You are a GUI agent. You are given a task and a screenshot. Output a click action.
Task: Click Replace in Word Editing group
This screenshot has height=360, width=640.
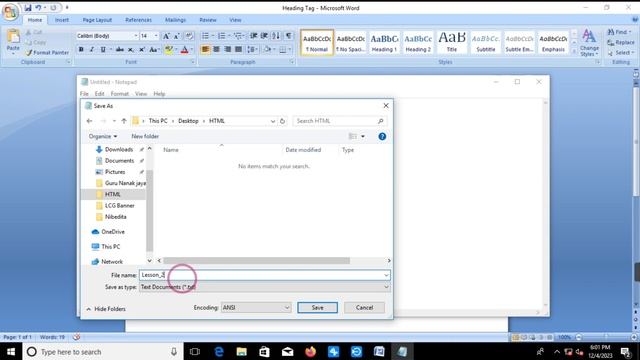tap(621, 42)
